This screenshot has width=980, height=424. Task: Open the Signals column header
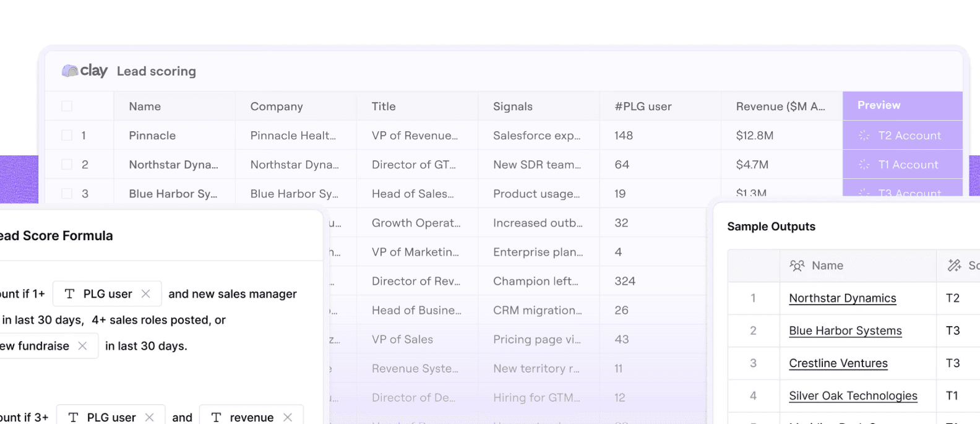[512, 106]
